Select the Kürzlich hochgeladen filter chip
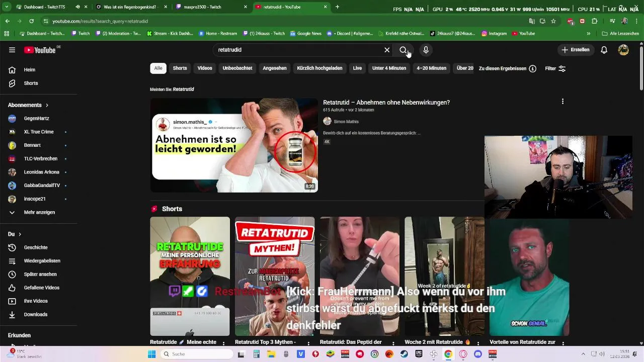Screen dimensions: 644x362 pos(319,68)
